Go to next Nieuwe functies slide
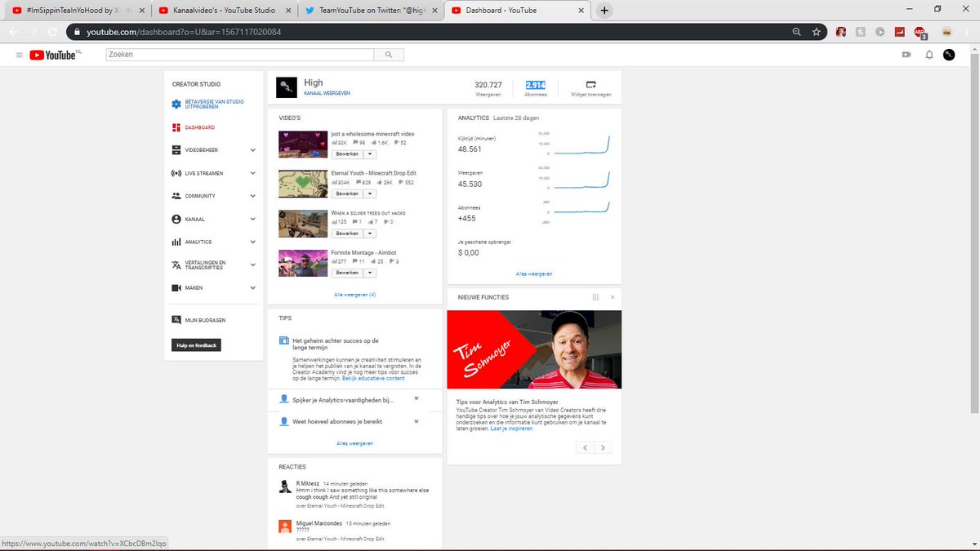The image size is (980, 551). tap(603, 447)
